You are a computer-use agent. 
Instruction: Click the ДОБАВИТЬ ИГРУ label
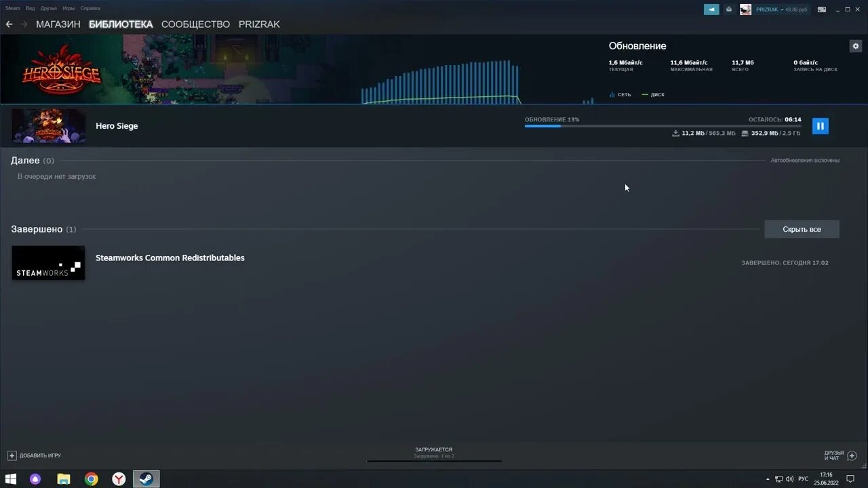pos(40,455)
